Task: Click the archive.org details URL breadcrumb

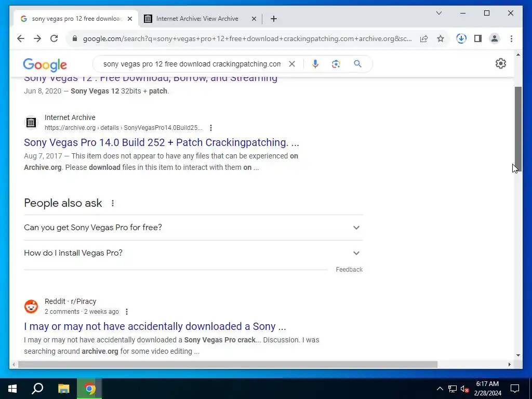Action: tap(124, 128)
